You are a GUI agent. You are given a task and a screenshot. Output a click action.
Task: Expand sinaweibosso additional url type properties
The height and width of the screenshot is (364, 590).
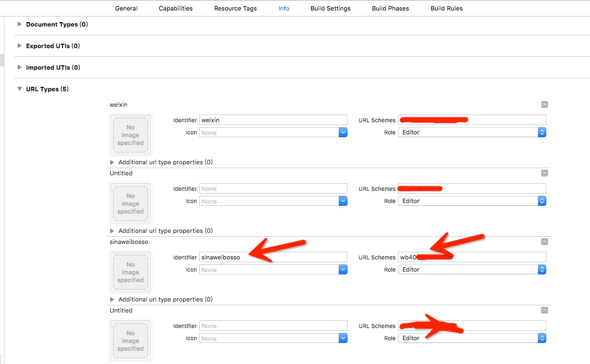112,299
